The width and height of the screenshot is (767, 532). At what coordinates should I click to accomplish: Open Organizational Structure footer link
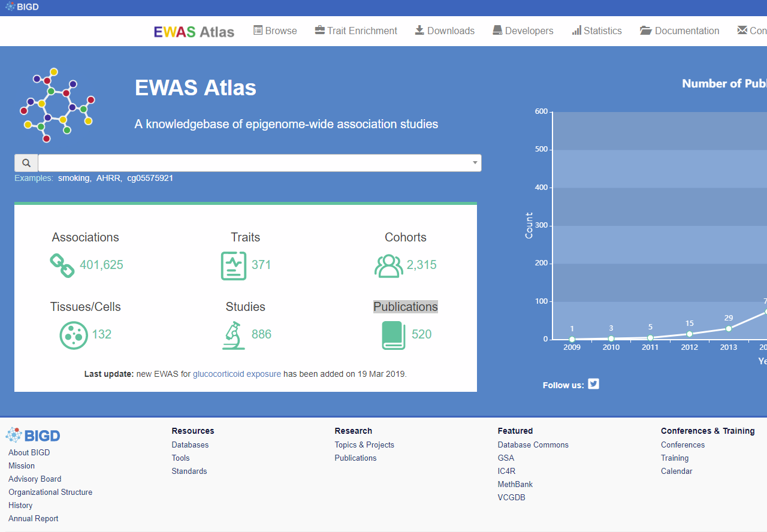[50, 492]
